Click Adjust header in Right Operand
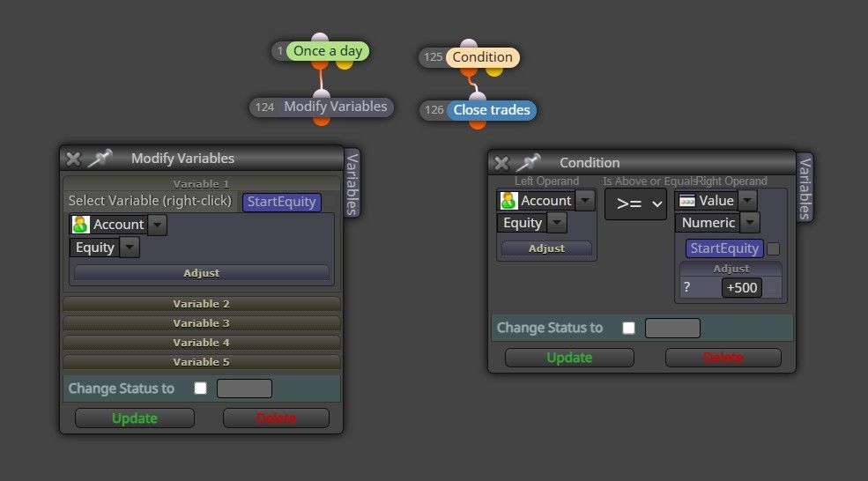 [x=731, y=269]
